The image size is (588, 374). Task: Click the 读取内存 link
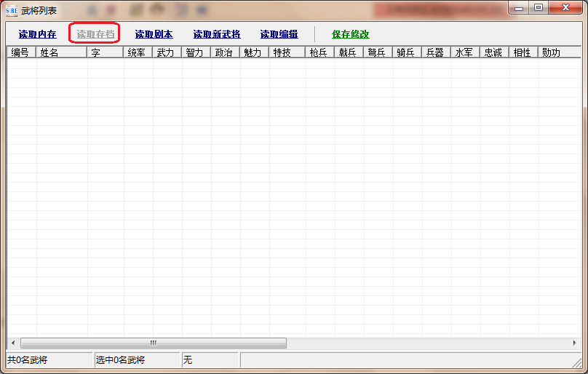(38, 34)
